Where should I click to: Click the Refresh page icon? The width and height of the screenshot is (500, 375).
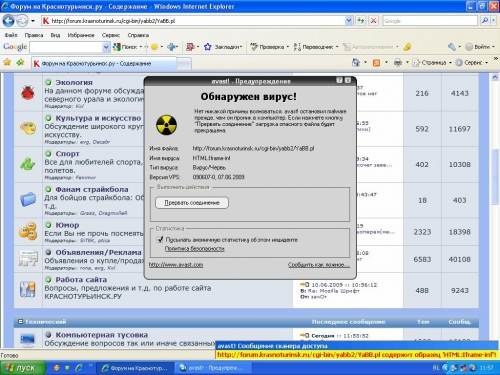coord(360,21)
